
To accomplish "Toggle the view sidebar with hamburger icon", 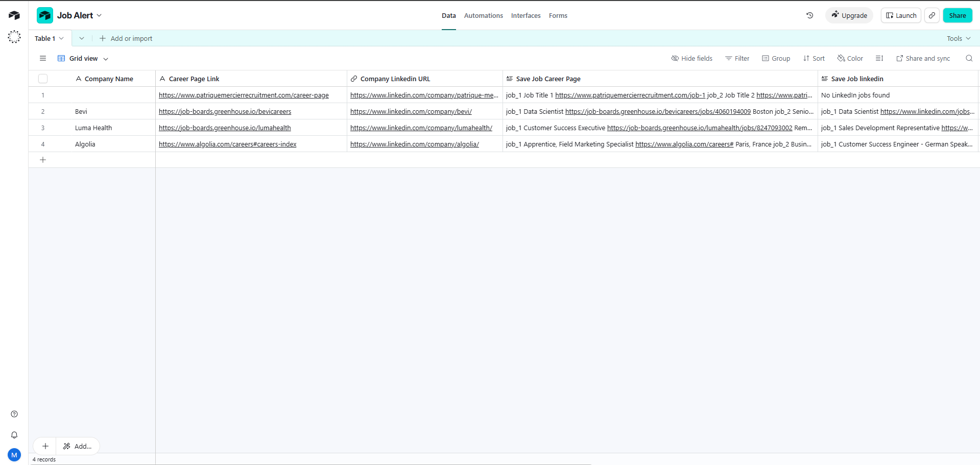I will point(43,58).
